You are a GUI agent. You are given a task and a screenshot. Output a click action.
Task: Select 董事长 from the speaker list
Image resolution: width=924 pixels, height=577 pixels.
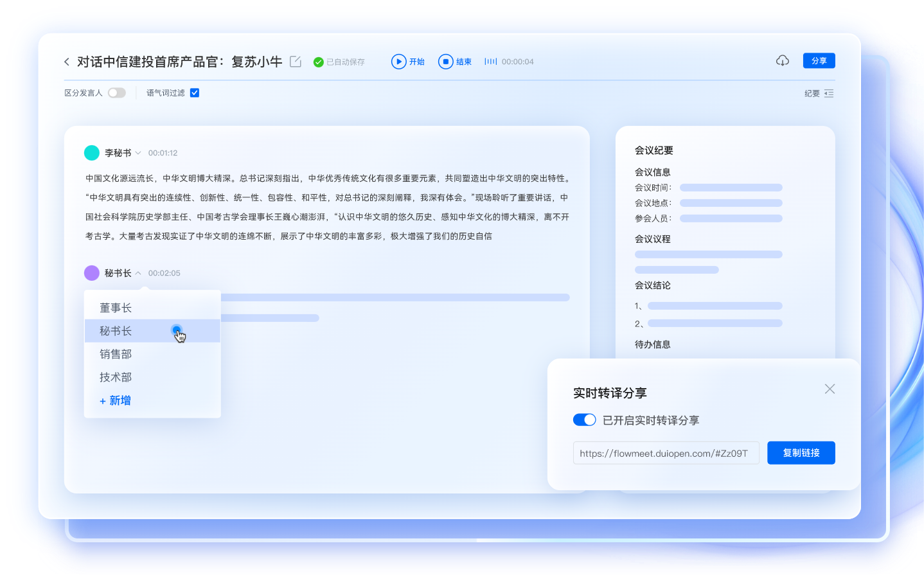pos(152,308)
